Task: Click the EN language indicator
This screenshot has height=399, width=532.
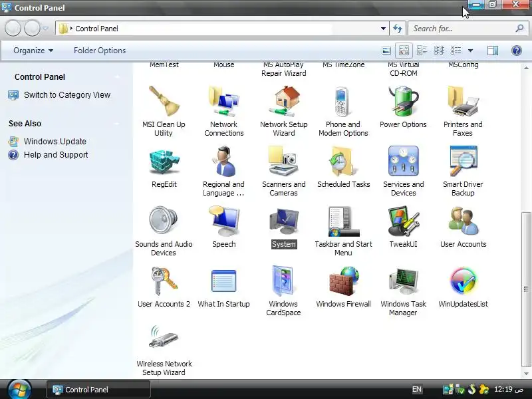Action: pyautogui.click(x=417, y=390)
